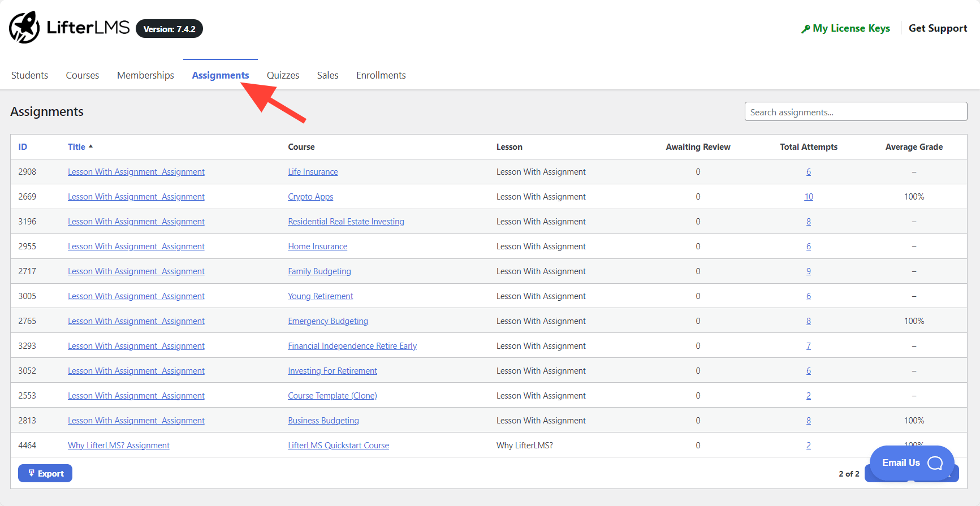Viewport: 980px width, 506px height.
Task: Switch to the Enrollments tab
Action: pos(381,75)
